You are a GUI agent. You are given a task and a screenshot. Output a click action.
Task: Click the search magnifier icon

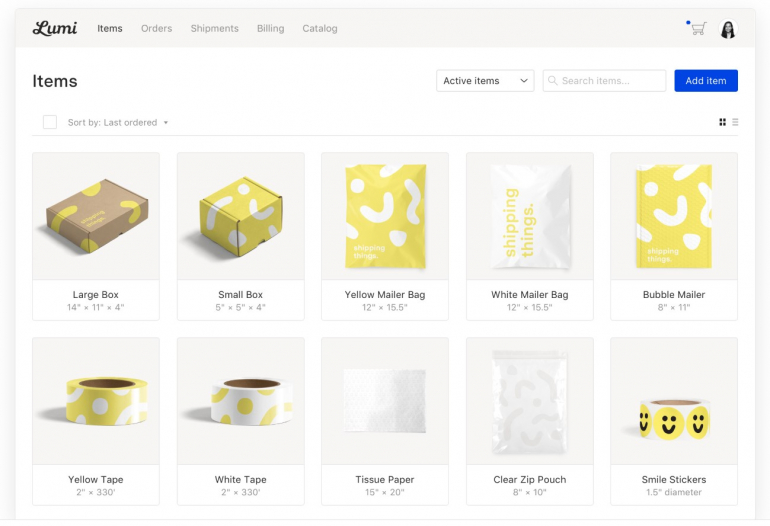(x=553, y=81)
